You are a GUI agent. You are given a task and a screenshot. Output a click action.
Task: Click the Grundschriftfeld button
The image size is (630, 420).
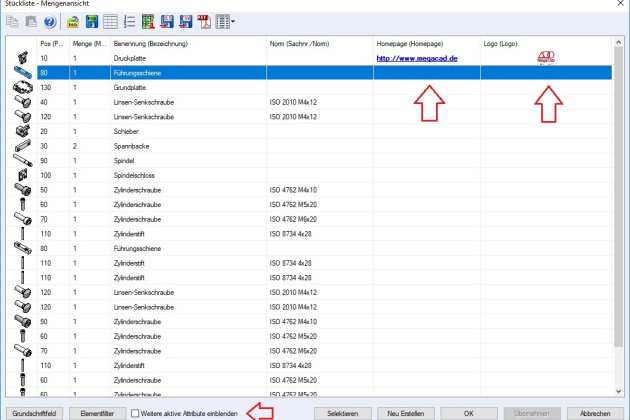(x=33, y=412)
